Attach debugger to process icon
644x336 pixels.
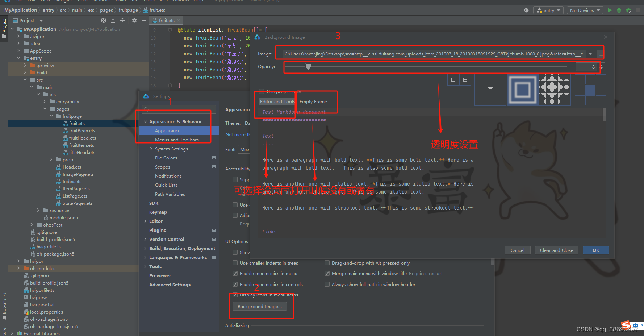(629, 10)
